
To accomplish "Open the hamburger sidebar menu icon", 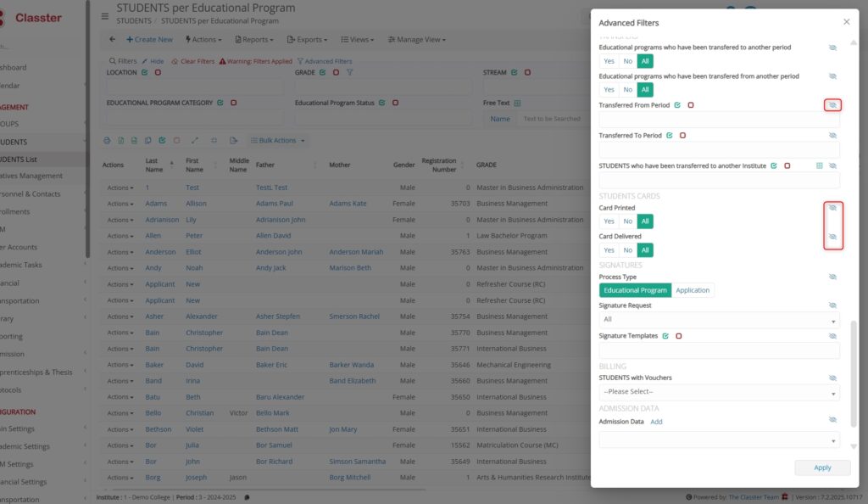I will coord(104,16).
